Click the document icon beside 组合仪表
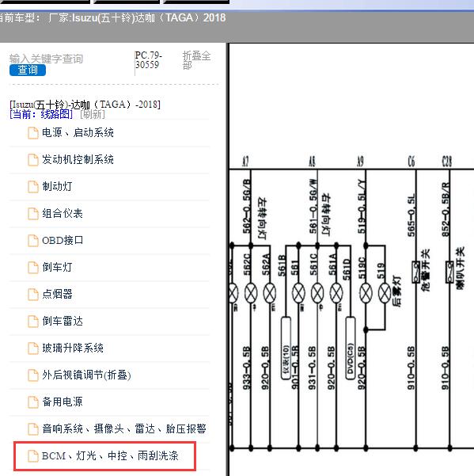 pos(33,214)
